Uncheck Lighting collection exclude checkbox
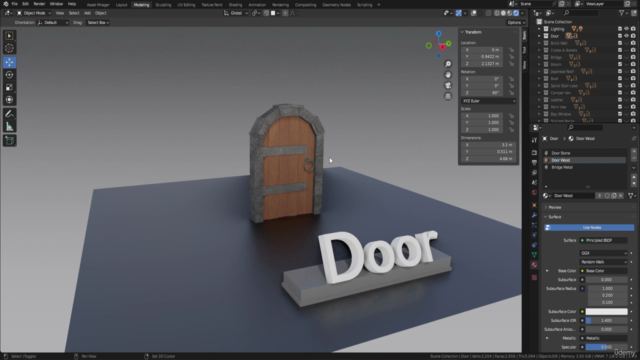This screenshot has width=640, height=360. click(x=620, y=29)
